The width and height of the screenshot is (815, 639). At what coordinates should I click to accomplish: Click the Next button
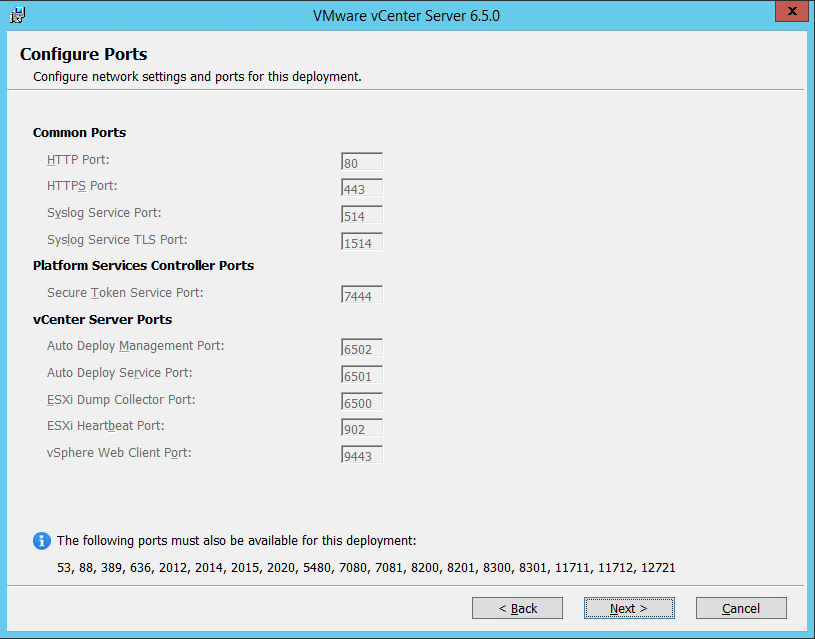pyautogui.click(x=629, y=608)
